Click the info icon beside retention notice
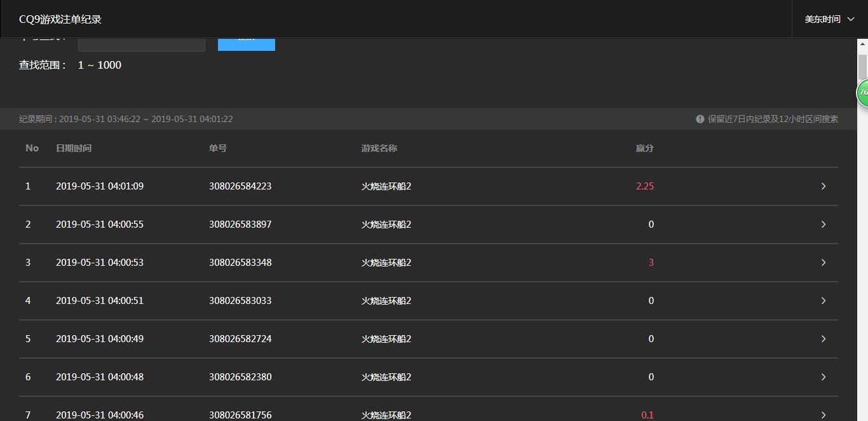This screenshot has height=421, width=868. point(700,119)
